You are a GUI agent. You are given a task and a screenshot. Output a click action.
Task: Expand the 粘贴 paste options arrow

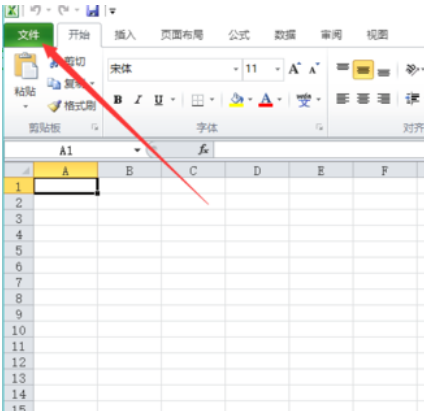pos(26,107)
